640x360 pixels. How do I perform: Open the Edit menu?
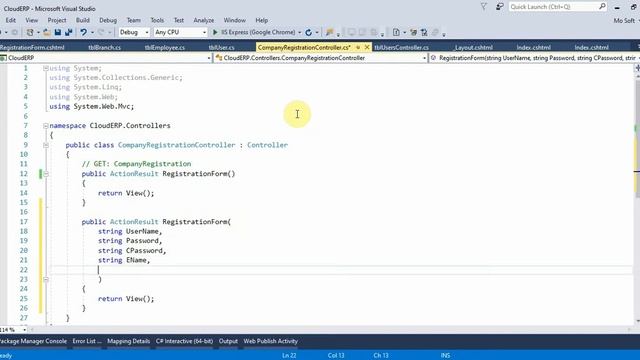click(11, 20)
